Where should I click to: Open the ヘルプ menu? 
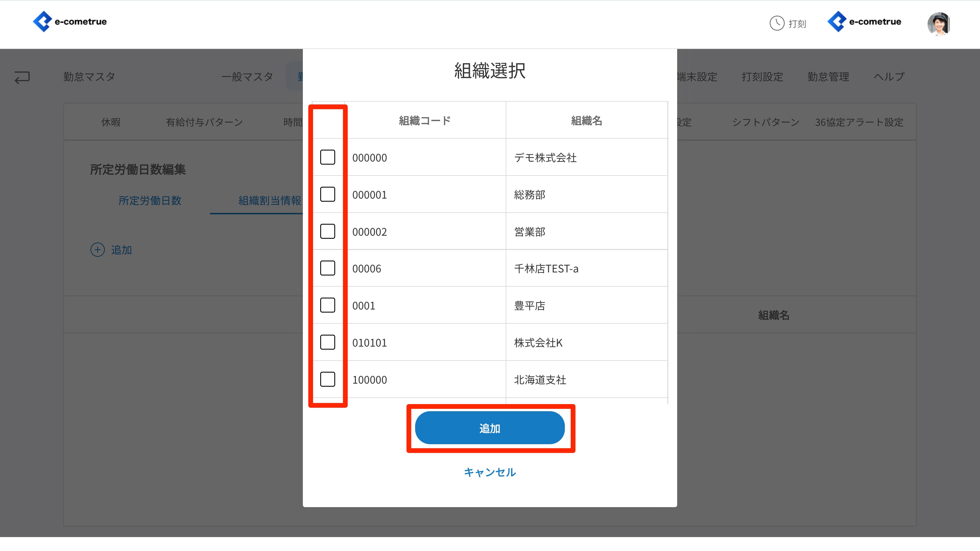[889, 77]
